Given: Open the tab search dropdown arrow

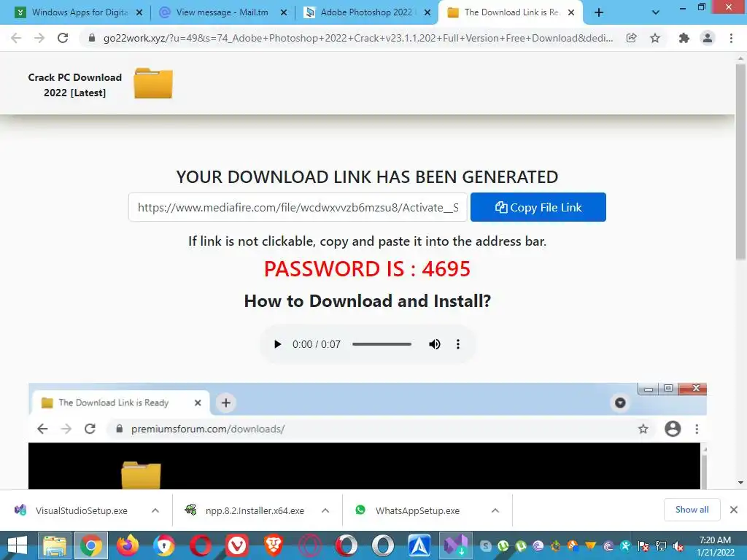Looking at the screenshot, I should [x=656, y=13].
